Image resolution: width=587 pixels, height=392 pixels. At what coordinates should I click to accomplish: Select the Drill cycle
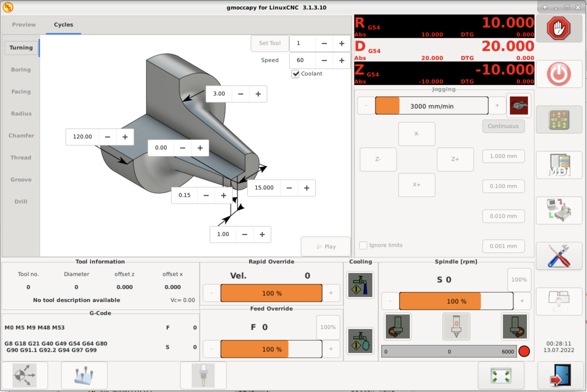point(21,202)
